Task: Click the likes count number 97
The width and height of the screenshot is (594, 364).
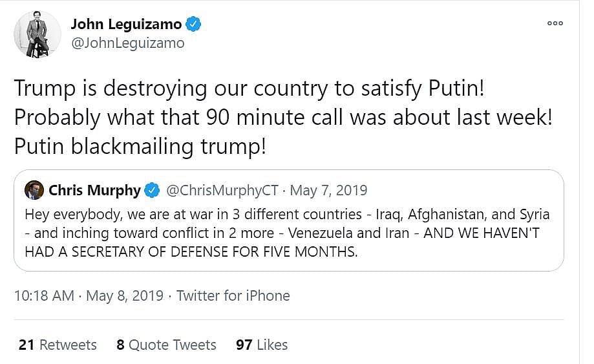Action: (x=244, y=345)
